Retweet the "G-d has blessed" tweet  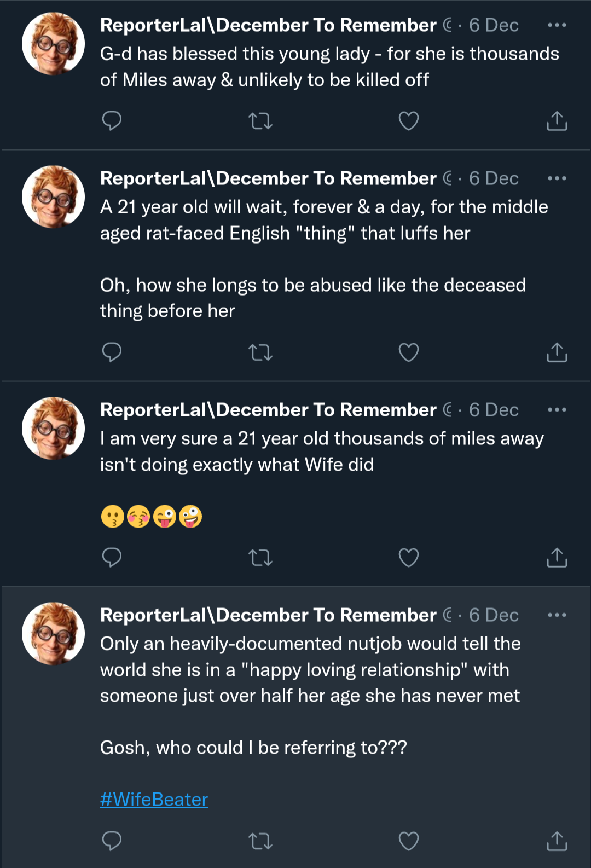[260, 120]
